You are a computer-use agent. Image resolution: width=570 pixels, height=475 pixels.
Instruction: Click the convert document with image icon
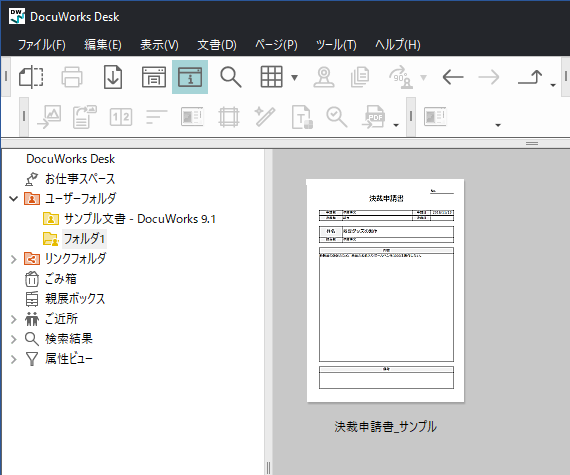pos(85,117)
